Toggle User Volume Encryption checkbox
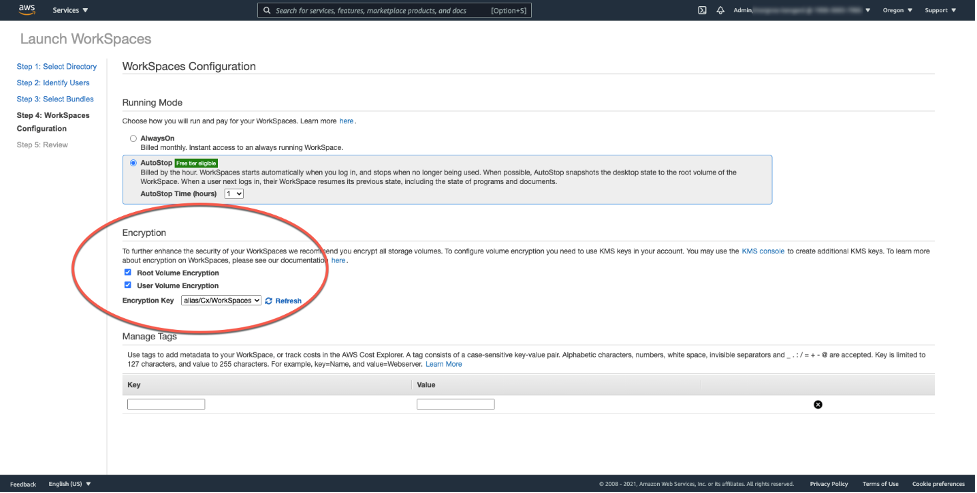The height and width of the screenshot is (493, 977). coord(127,285)
